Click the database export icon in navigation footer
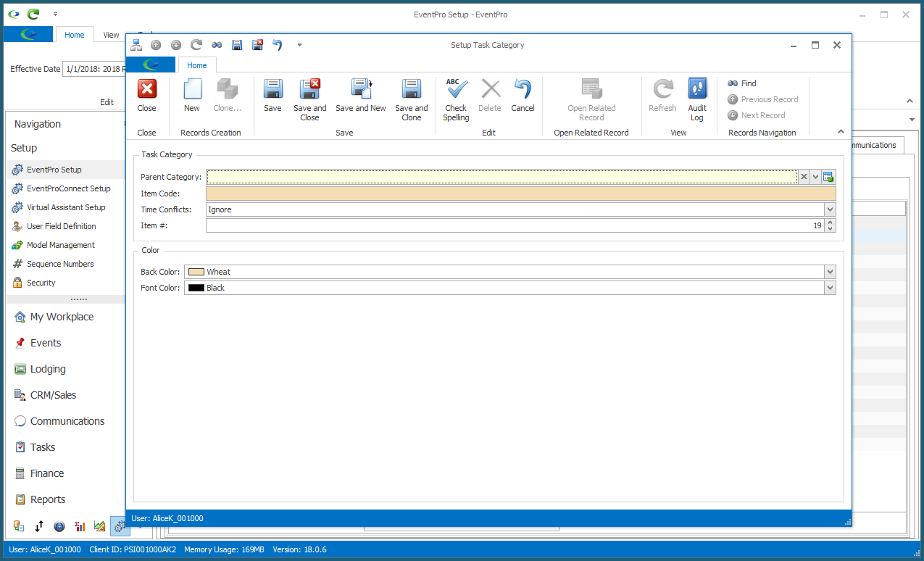The width and height of the screenshot is (924, 561). point(20,526)
